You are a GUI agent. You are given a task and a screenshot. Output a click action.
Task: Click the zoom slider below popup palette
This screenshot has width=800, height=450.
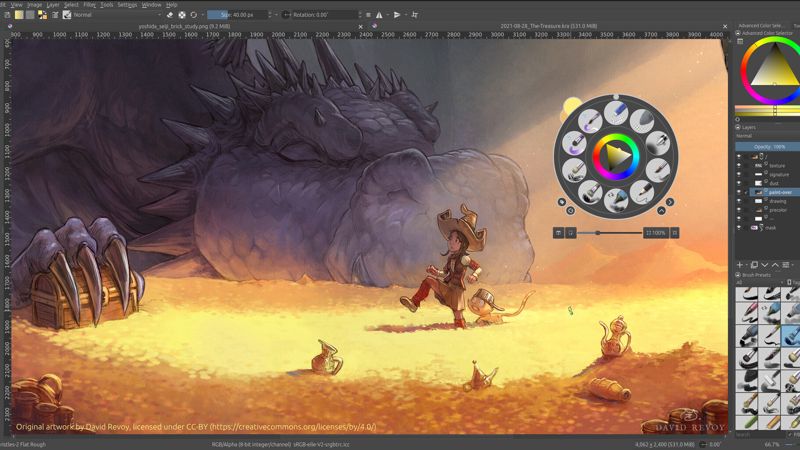coord(610,233)
